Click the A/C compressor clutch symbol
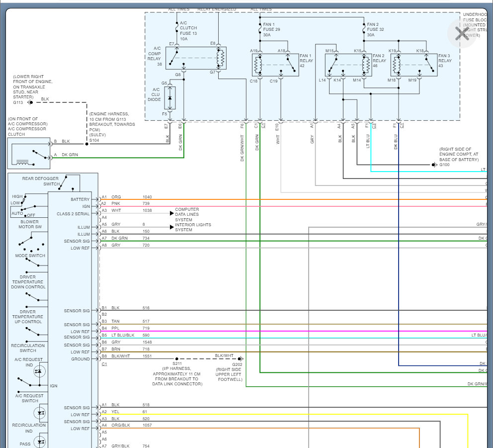Screen dimensions: 493x448 coord(29,154)
